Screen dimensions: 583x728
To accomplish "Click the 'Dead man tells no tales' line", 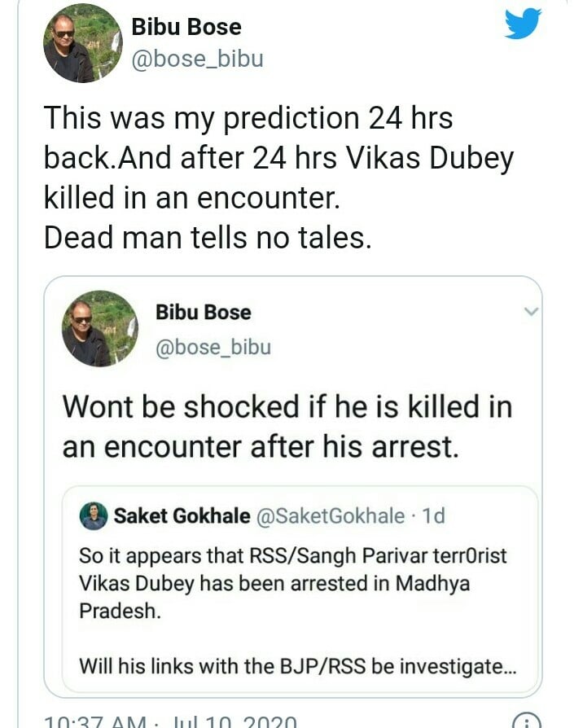I will click(207, 237).
